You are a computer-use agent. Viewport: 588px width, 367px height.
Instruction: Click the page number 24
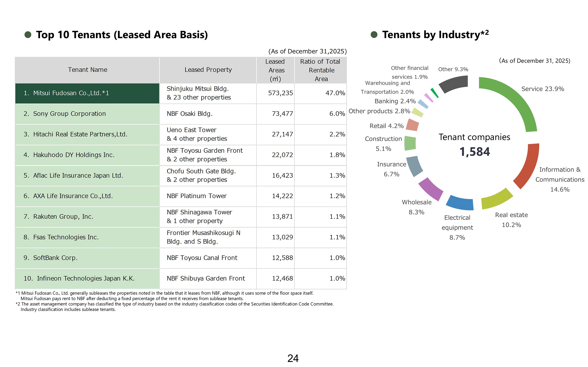(x=293, y=358)
